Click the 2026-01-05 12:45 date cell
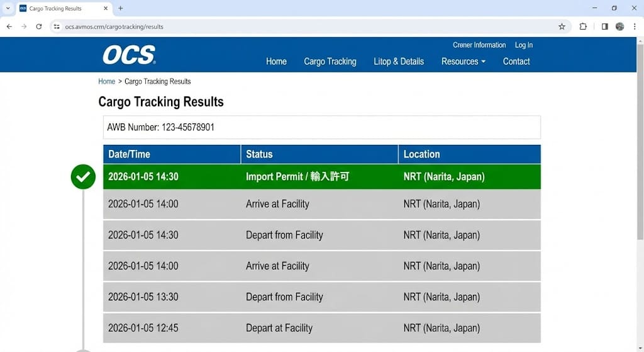This screenshot has height=352, width=644. tap(143, 328)
